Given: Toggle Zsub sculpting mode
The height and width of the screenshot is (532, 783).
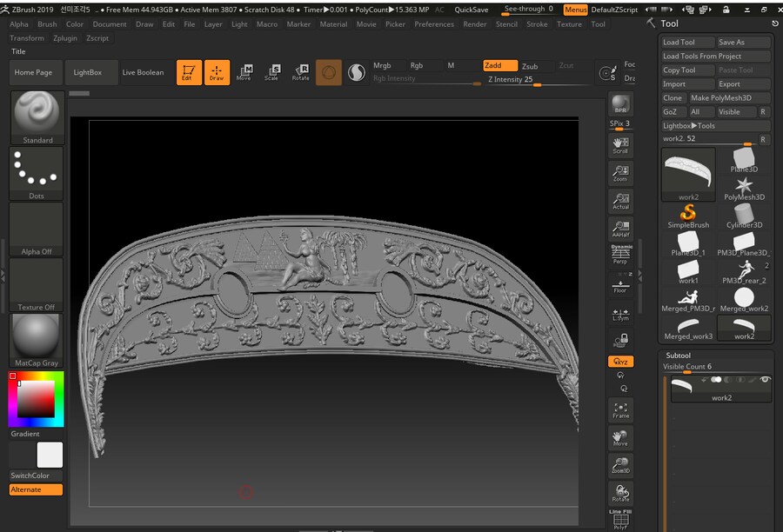Looking at the screenshot, I should 530,66.
